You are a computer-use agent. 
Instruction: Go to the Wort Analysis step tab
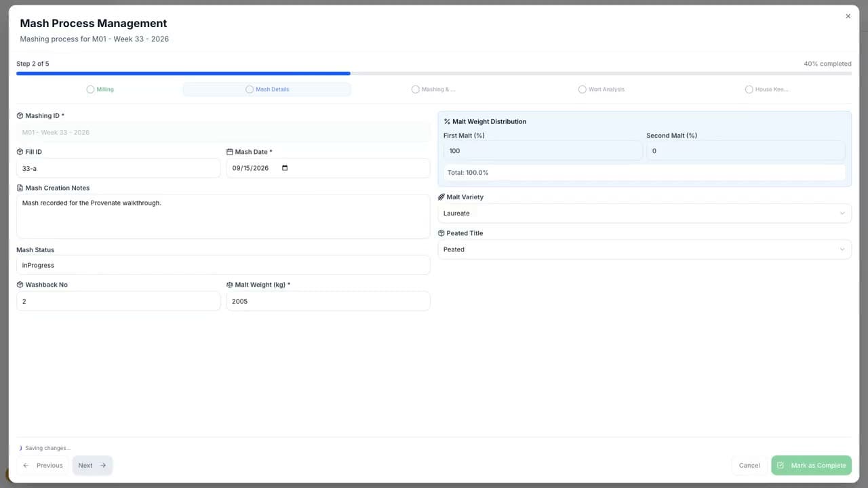(x=601, y=89)
